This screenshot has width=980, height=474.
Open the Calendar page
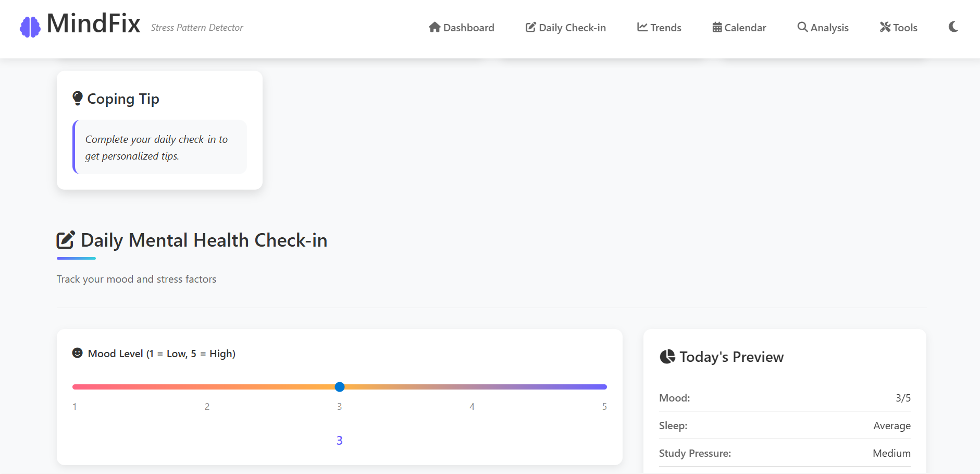click(739, 28)
